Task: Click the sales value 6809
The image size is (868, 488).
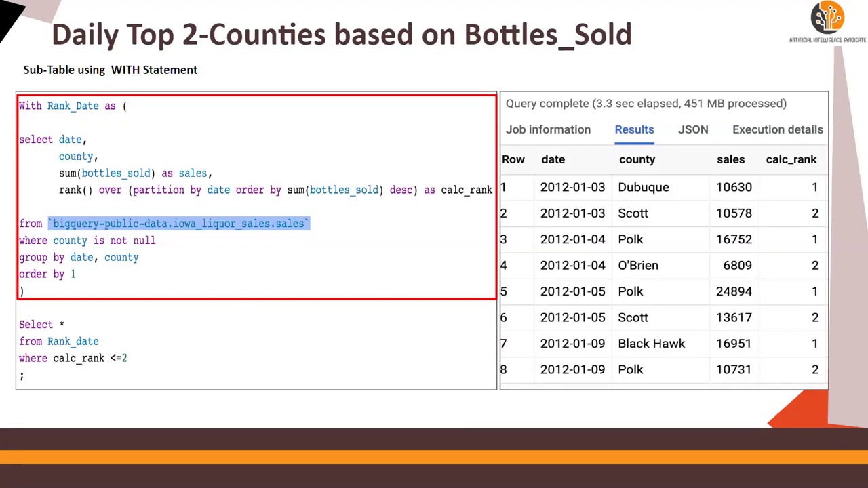Action: click(x=737, y=265)
